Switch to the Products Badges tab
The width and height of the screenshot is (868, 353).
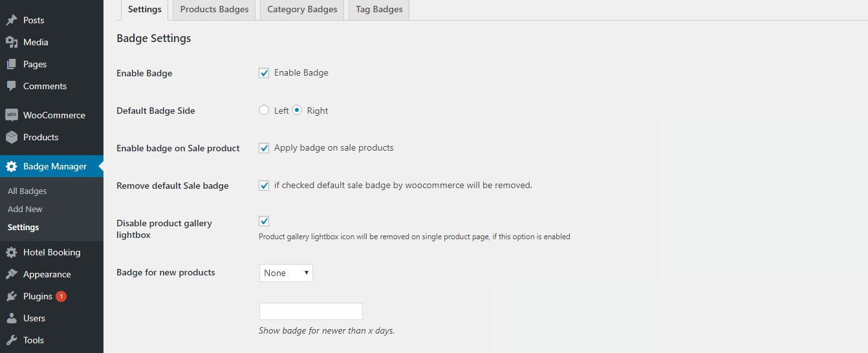pos(214,10)
